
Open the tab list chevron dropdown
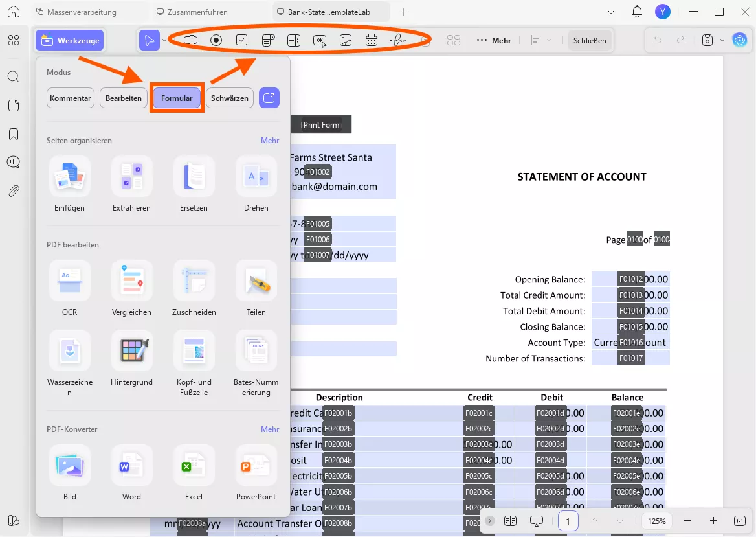[x=611, y=12]
